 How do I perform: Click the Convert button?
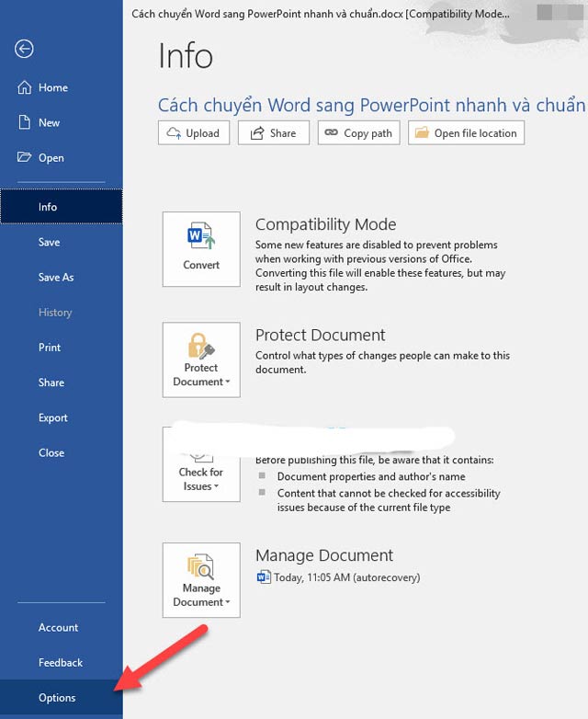(201, 249)
